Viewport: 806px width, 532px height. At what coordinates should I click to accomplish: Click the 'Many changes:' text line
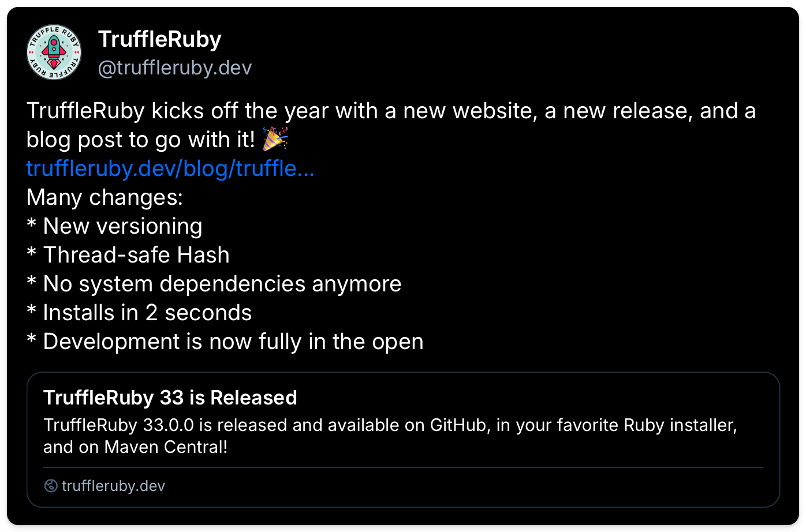click(x=105, y=197)
